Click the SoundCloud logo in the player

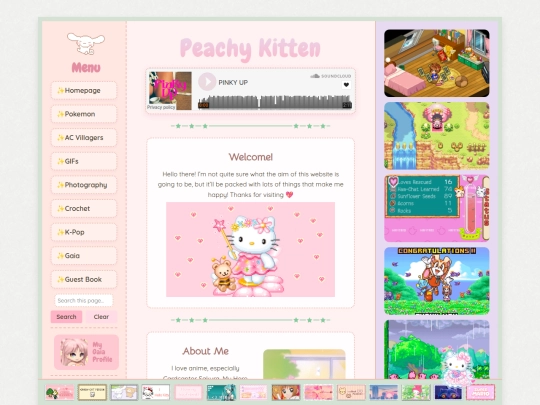click(x=331, y=76)
